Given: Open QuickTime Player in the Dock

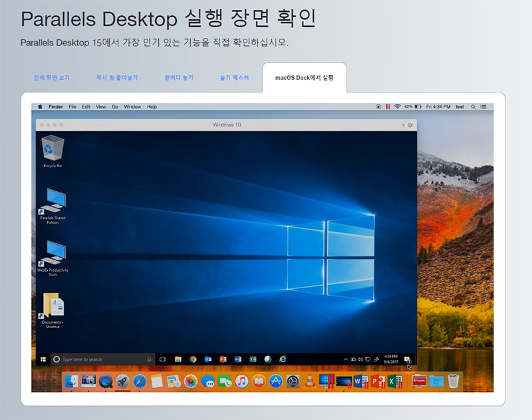Looking at the screenshot, I should [106, 381].
